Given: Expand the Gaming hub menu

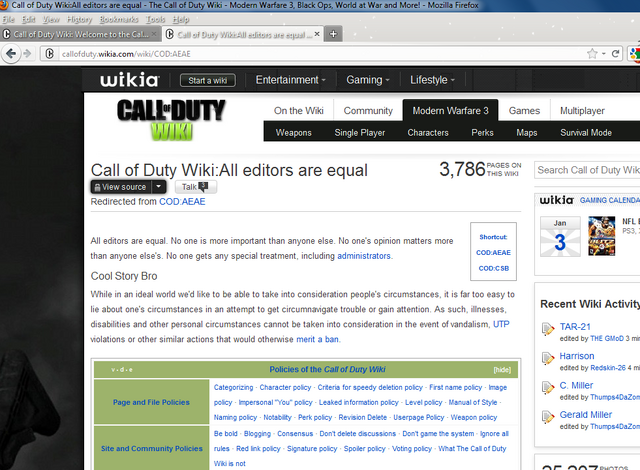Looking at the screenshot, I should coord(368,80).
